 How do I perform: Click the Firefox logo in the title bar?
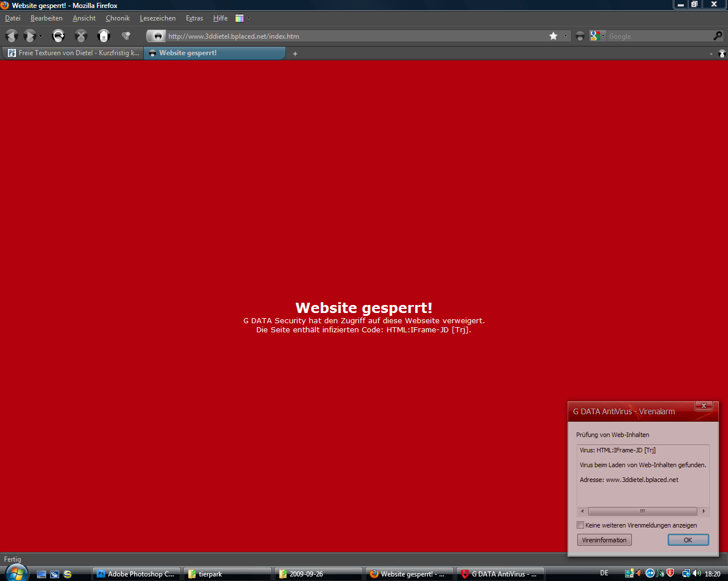[5, 5]
